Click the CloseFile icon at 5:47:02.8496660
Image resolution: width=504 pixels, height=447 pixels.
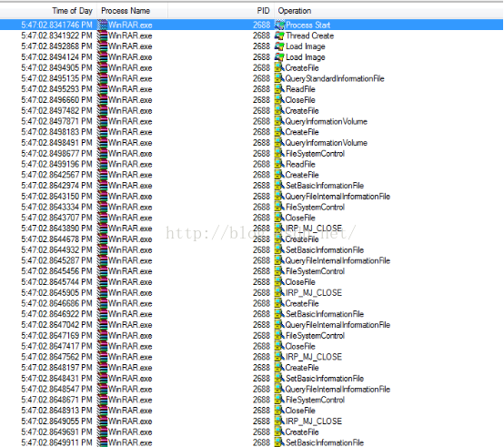click(x=279, y=100)
